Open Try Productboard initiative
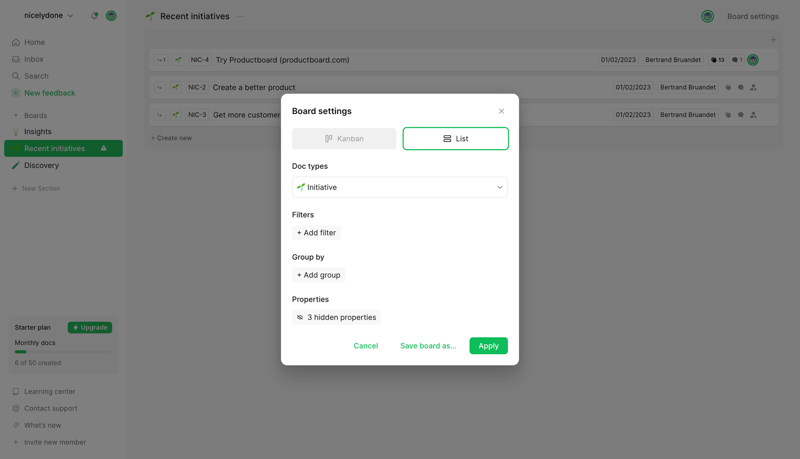This screenshot has height=459, width=800. coord(283,60)
